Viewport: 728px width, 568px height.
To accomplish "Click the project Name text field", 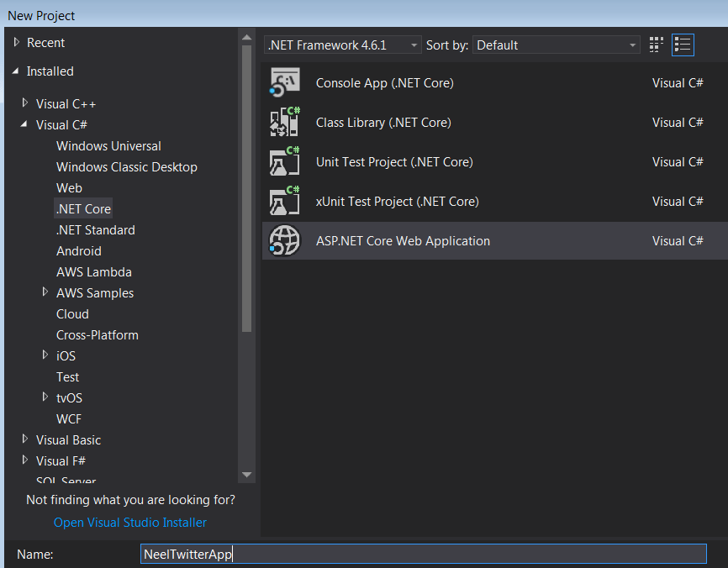I will click(423, 555).
